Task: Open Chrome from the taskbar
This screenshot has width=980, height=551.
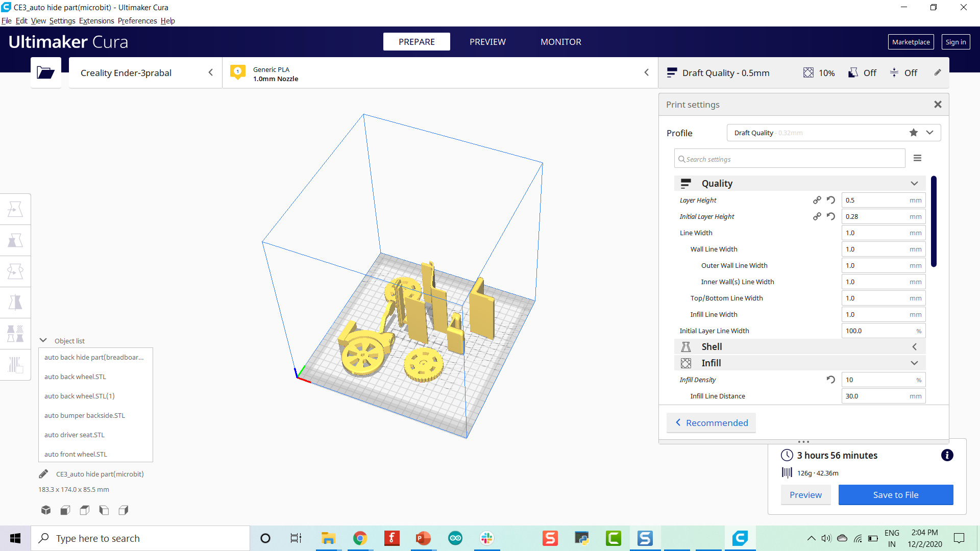Action: (x=360, y=538)
